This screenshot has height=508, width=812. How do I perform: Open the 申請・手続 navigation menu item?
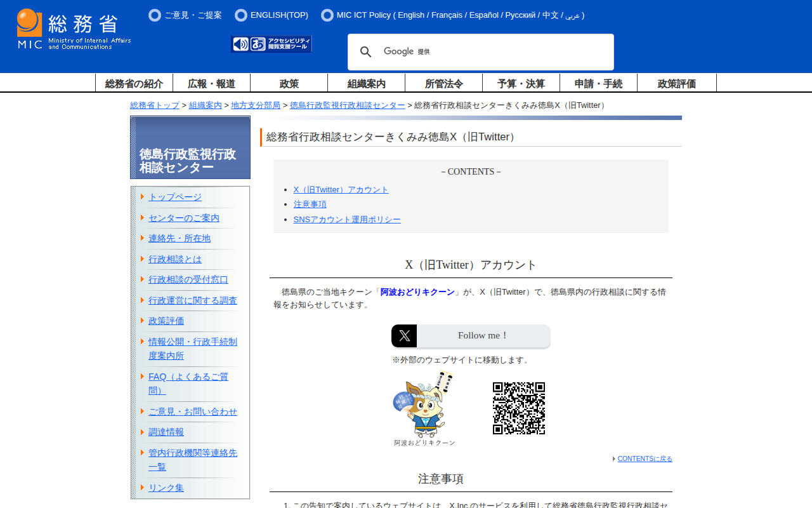click(x=598, y=83)
